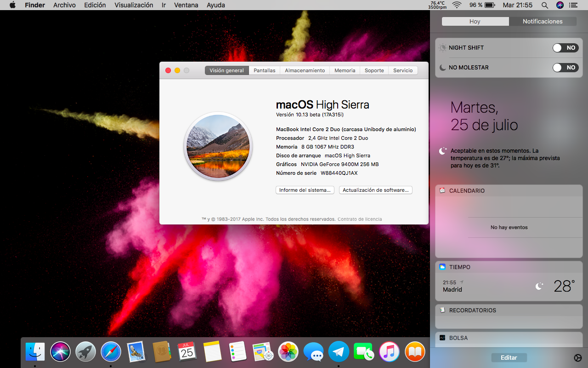
Task: Open Calendar icon showing JUL 25
Action: pyautogui.click(x=187, y=352)
